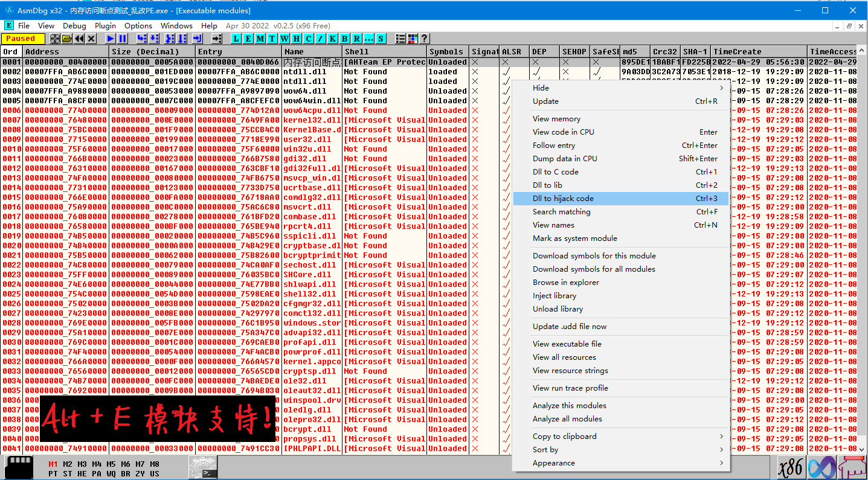Viewport: 868px width, 480px height.
Task: Expand the Appearance submenu
Action: point(621,463)
